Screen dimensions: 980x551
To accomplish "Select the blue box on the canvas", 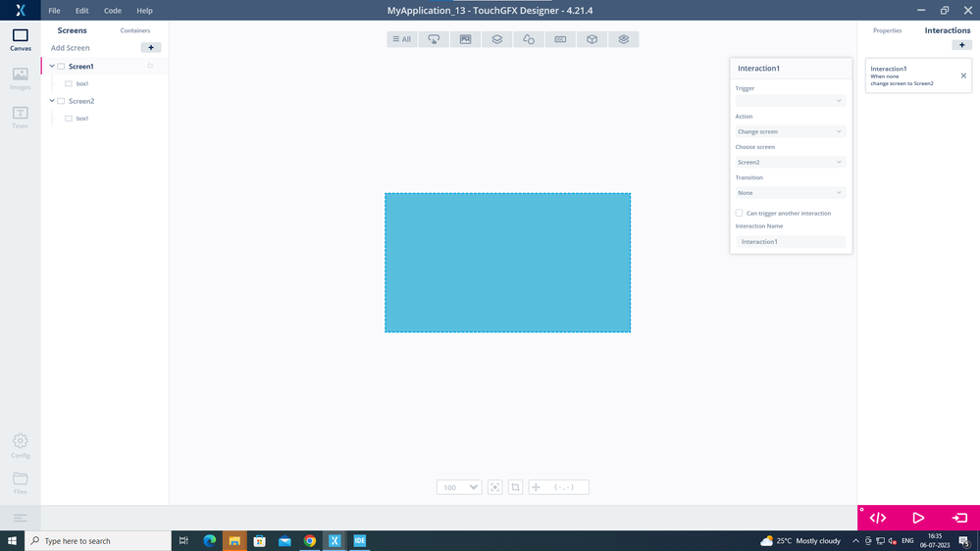I will [x=507, y=263].
